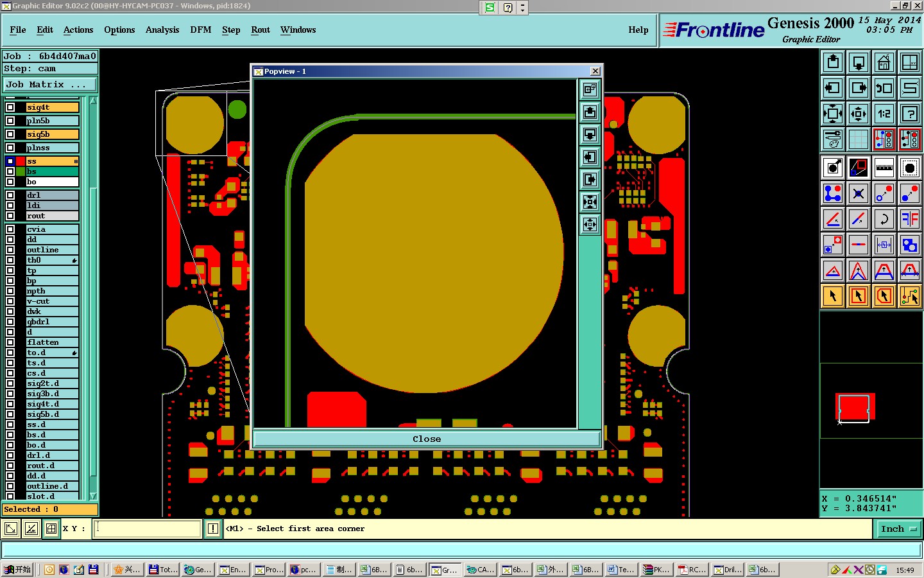Toggle checkbox for plnss layer
Screen dimensions: 924x578
point(10,148)
